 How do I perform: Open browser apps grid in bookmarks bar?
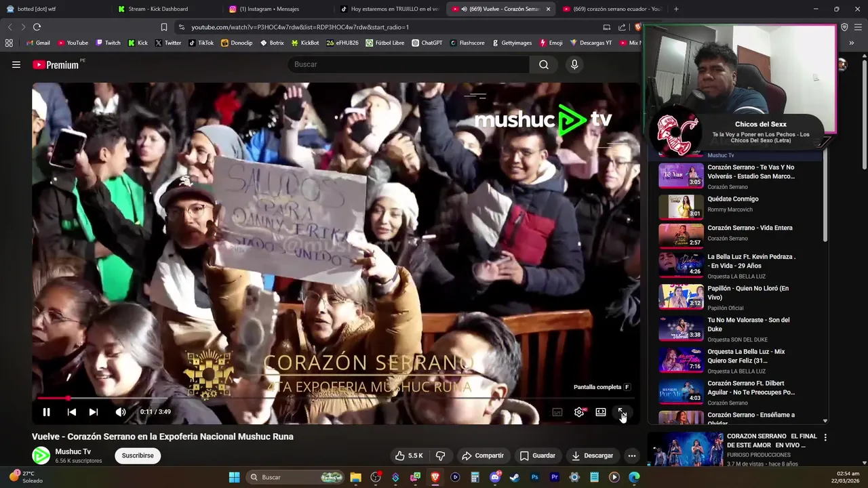[x=9, y=43]
